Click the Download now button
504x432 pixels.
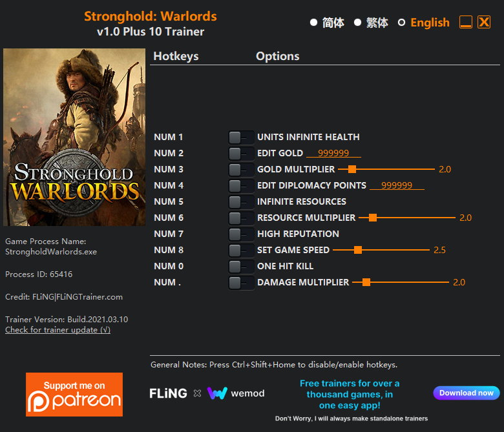467,393
